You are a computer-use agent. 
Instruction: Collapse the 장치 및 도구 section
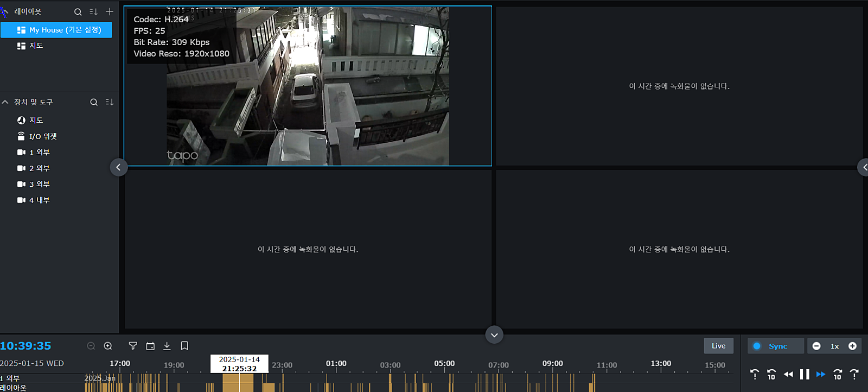5,102
